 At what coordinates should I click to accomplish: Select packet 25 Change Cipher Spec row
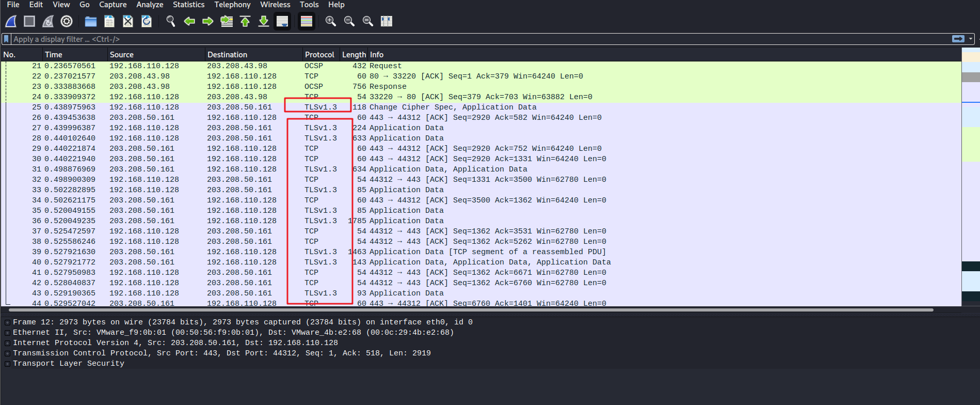[481, 107]
